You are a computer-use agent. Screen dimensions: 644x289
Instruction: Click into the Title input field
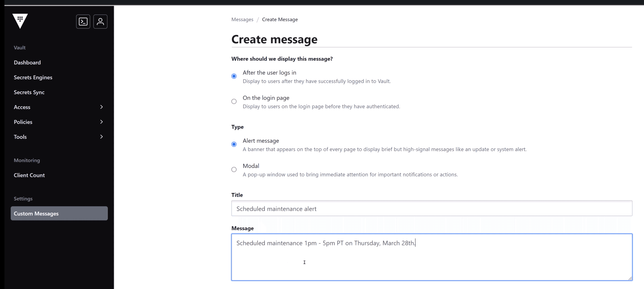pos(431,208)
